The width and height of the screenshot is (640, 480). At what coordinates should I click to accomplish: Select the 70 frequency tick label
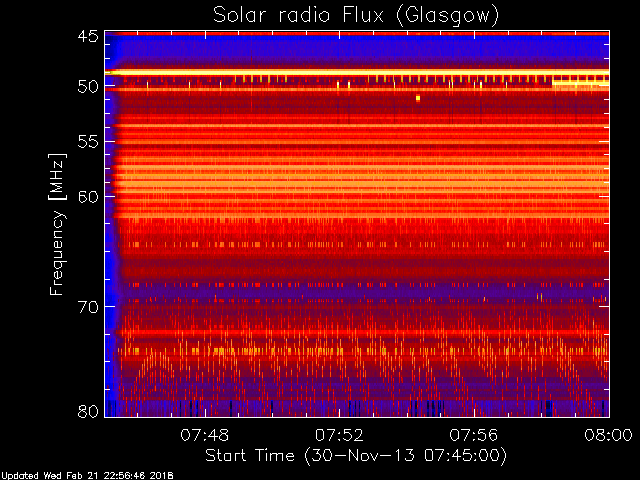88,307
